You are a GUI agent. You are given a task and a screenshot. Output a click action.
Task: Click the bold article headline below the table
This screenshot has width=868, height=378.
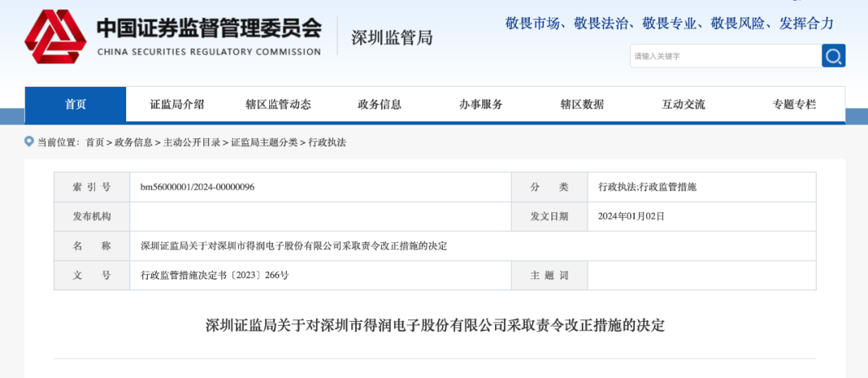(x=435, y=326)
